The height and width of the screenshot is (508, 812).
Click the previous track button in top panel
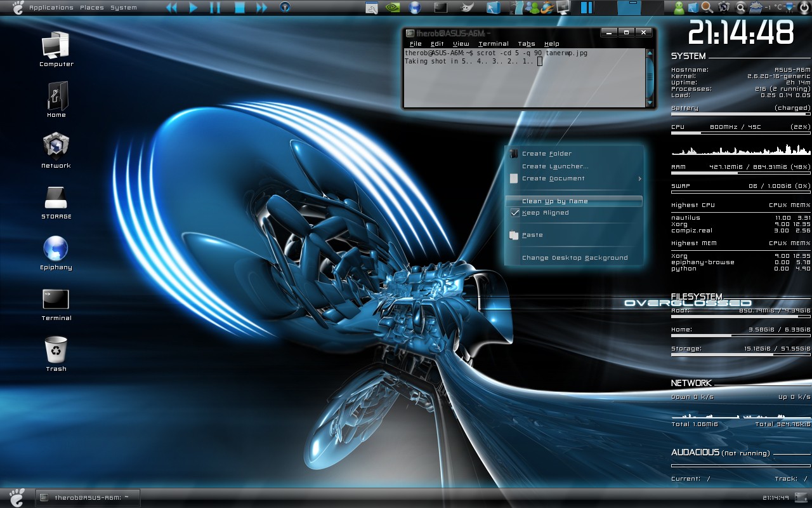tap(172, 8)
